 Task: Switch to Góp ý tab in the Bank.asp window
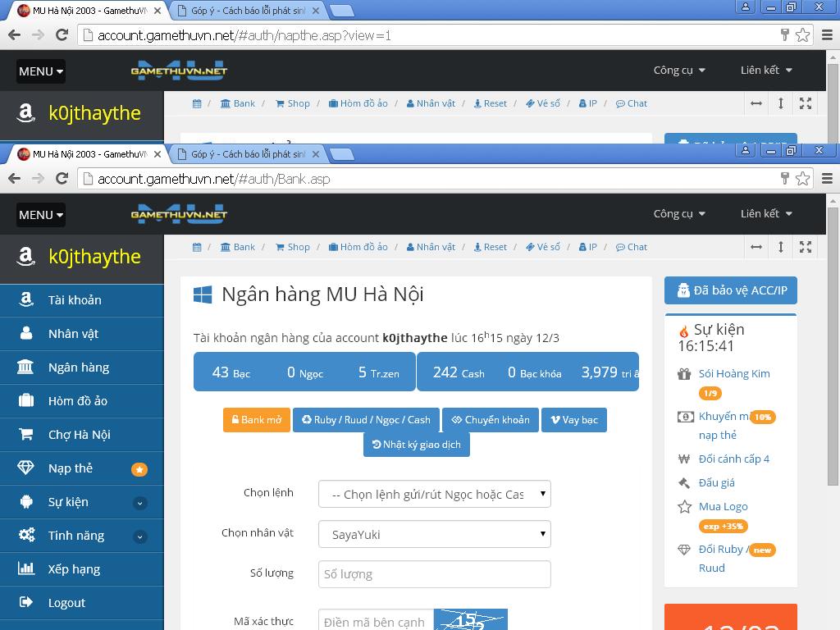point(249,154)
